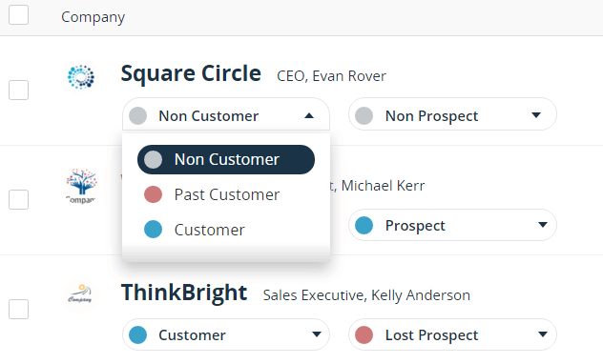Click the arrow icon on Prospect dropdown
This screenshot has width=603, height=364.
point(543,225)
